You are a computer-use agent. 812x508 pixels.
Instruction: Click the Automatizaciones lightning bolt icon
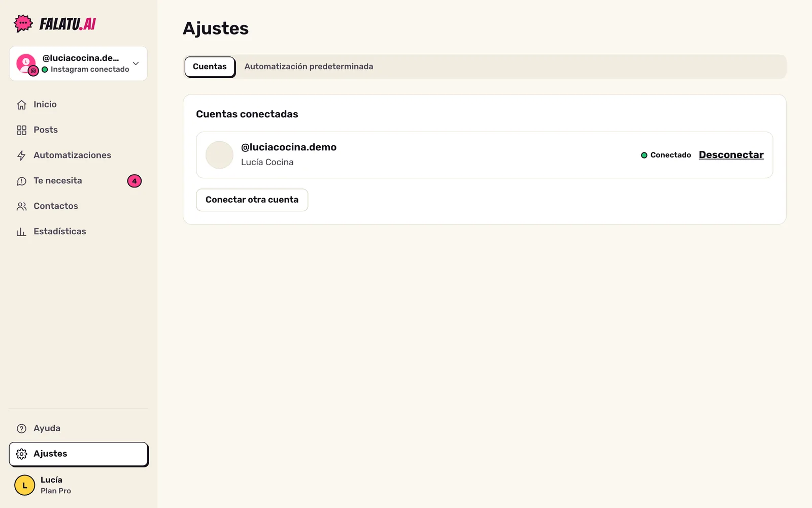tap(21, 155)
